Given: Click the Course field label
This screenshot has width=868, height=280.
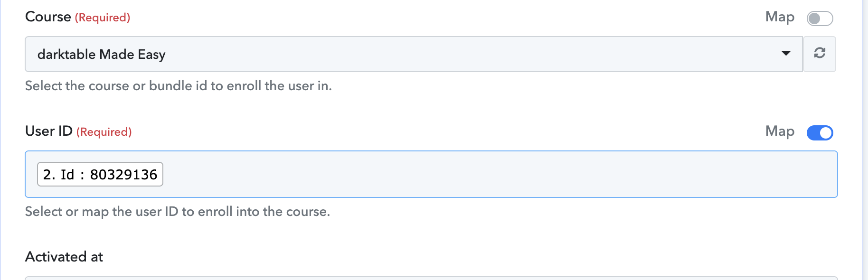Looking at the screenshot, I should [x=48, y=17].
